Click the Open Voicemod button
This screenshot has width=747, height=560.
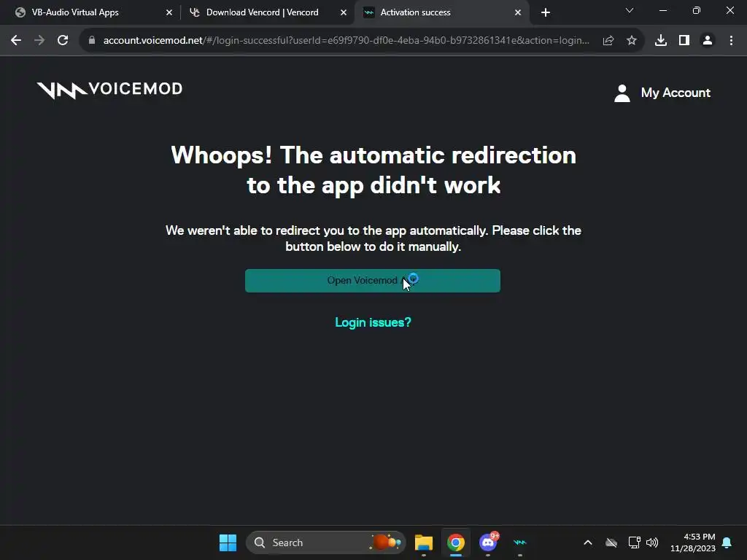pos(373,281)
